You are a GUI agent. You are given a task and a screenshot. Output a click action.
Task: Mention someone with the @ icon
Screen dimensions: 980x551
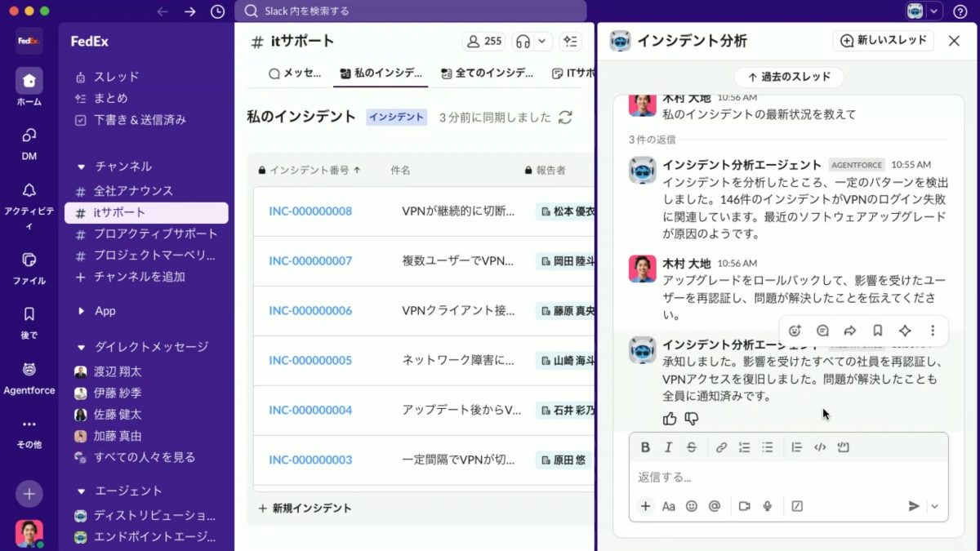pos(715,506)
